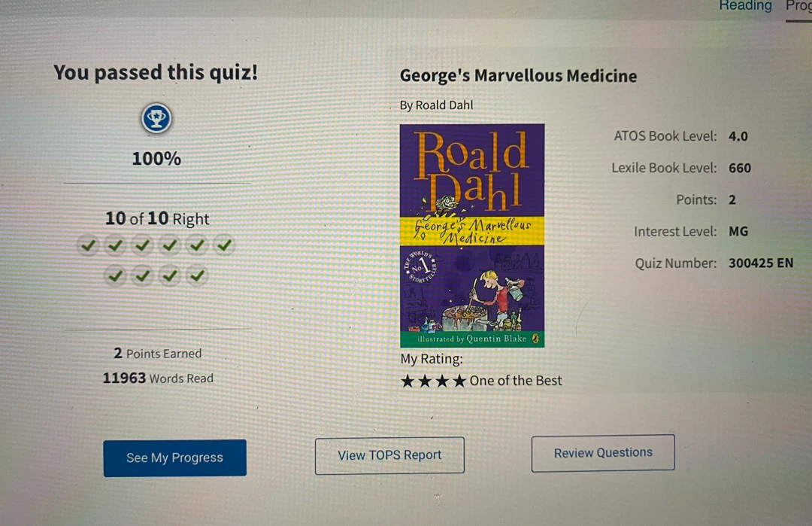Click the second rating star
Screen dimensions: 812x526
(x=425, y=382)
